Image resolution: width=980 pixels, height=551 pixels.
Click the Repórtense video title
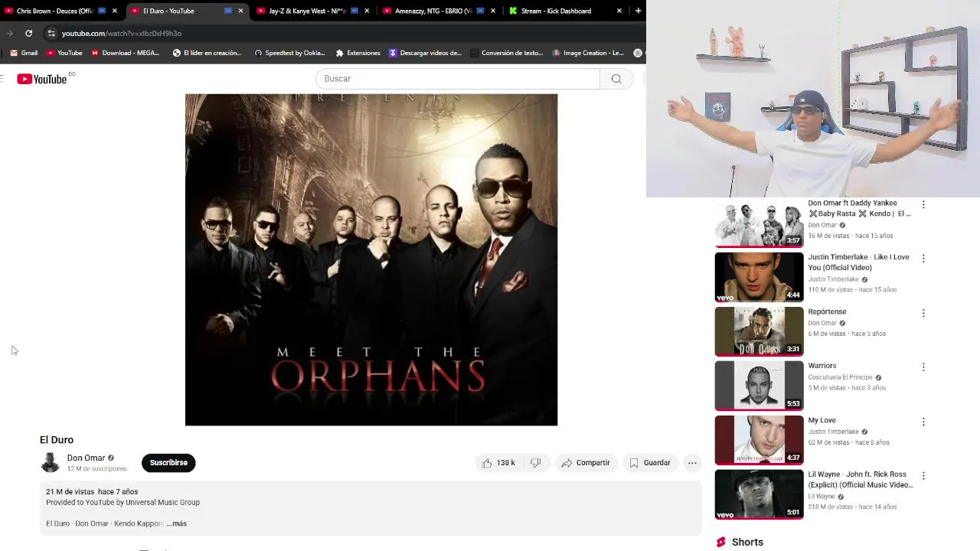pos(827,311)
